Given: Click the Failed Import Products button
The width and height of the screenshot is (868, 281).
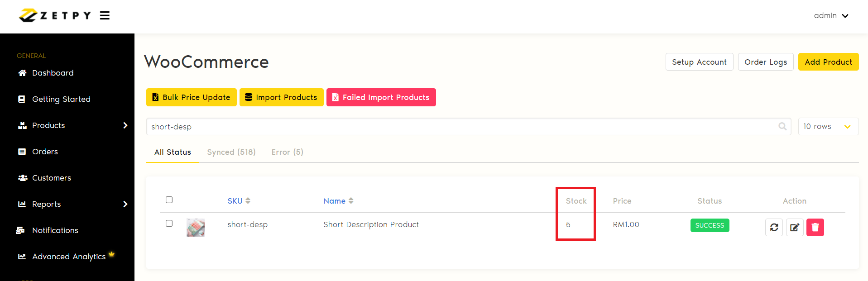Looking at the screenshot, I should (381, 97).
